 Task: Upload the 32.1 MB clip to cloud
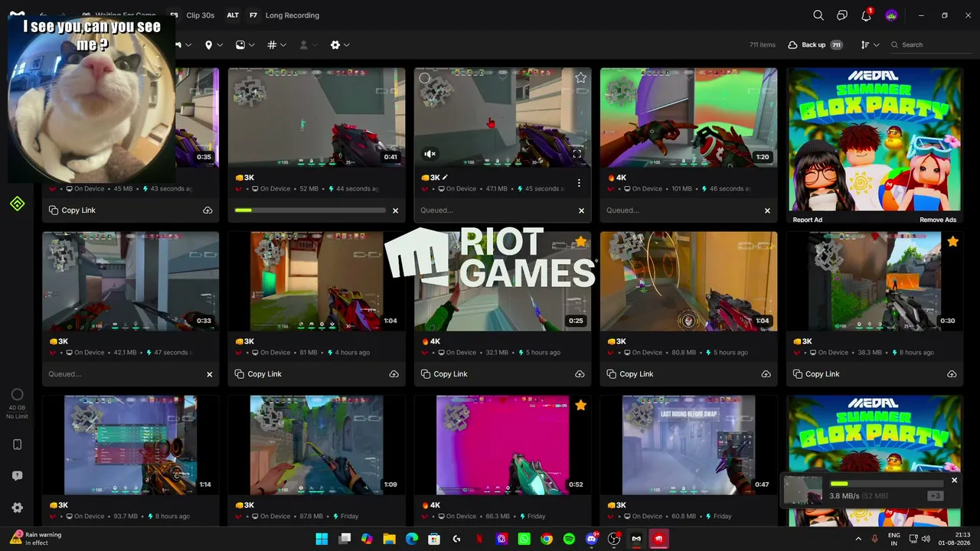pos(580,374)
